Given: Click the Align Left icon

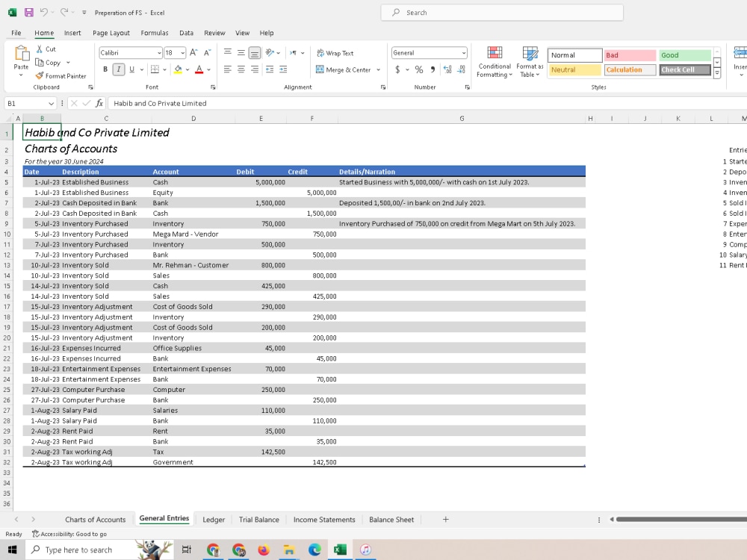Looking at the screenshot, I should click(x=228, y=69).
